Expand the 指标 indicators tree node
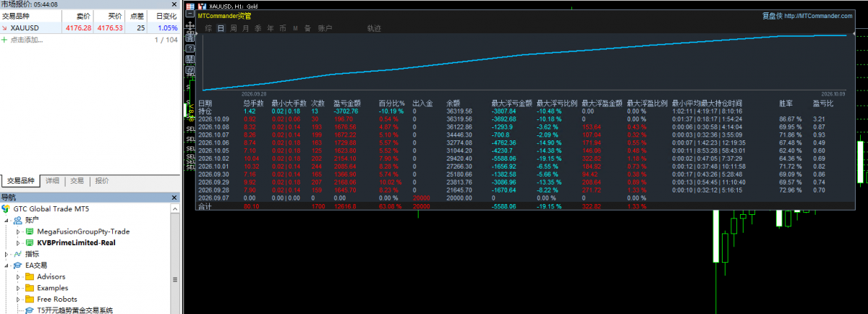868x314 pixels. tap(7, 254)
